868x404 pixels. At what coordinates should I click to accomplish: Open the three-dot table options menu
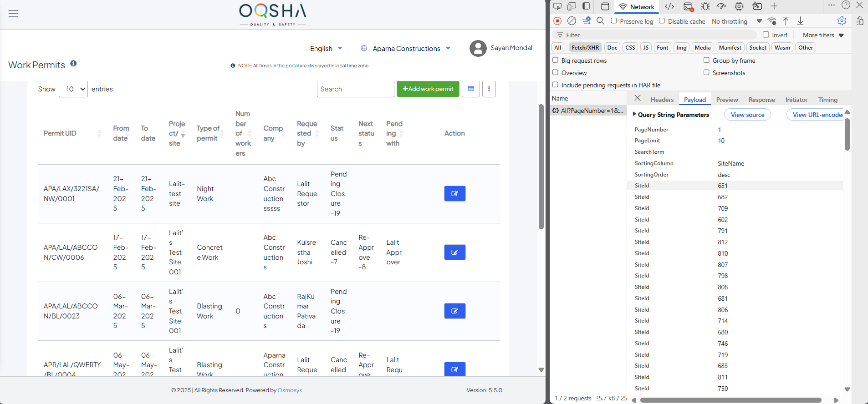coord(489,89)
